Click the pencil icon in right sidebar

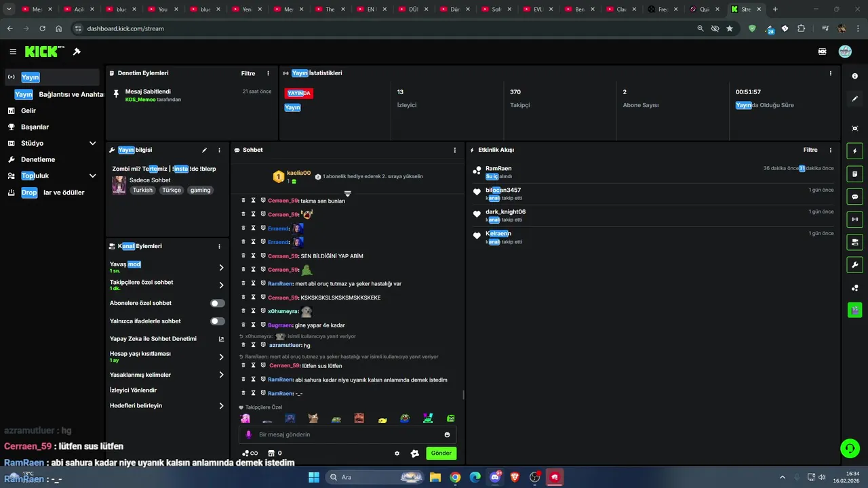click(x=854, y=99)
